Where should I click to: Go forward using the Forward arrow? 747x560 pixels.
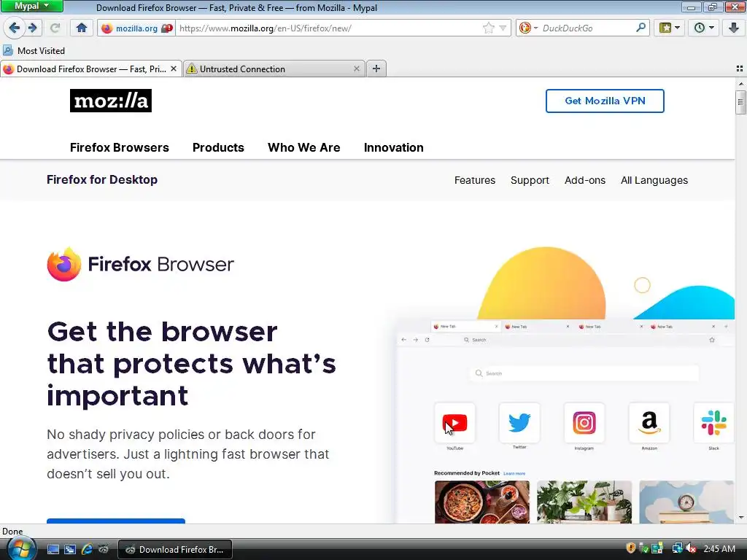point(33,28)
